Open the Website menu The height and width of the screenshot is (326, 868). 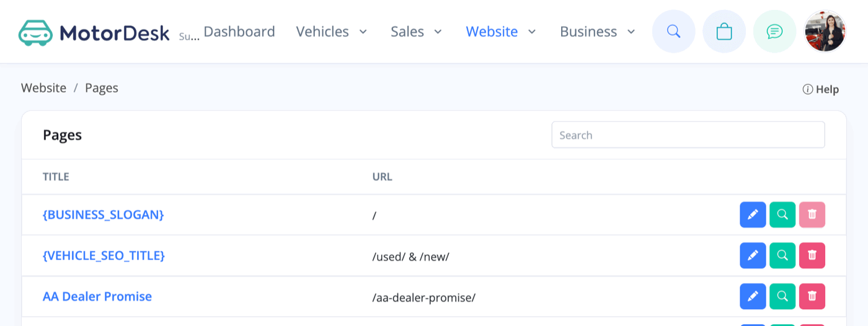[492, 32]
